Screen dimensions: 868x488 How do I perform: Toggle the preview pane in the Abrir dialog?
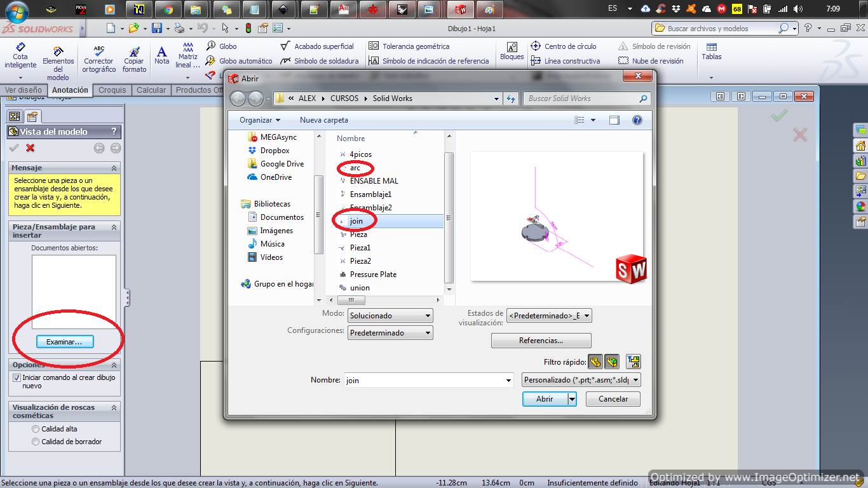point(614,120)
